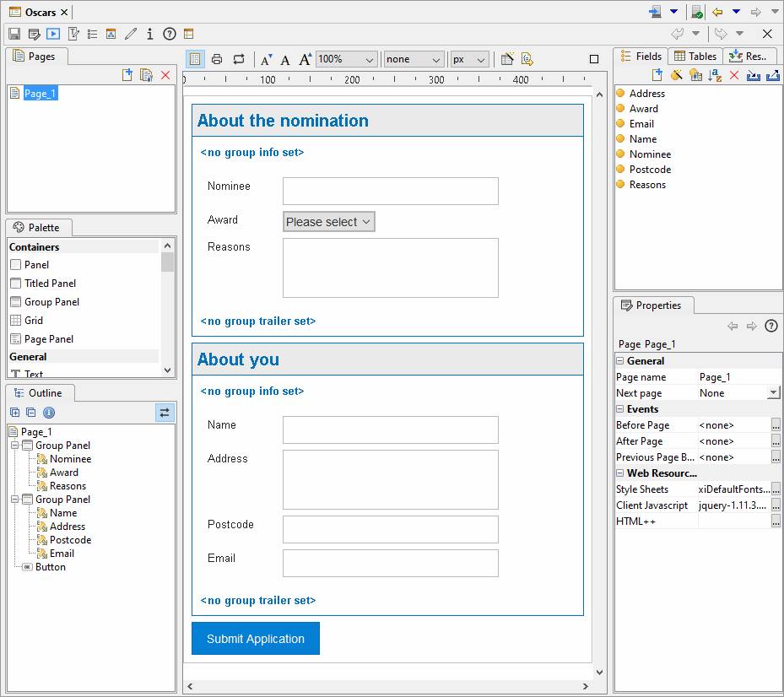This screenshot has width=784, height=697.
Task: Click the help question mark in Properties panel
Action: pyautogui.click(x=770, y=326)
